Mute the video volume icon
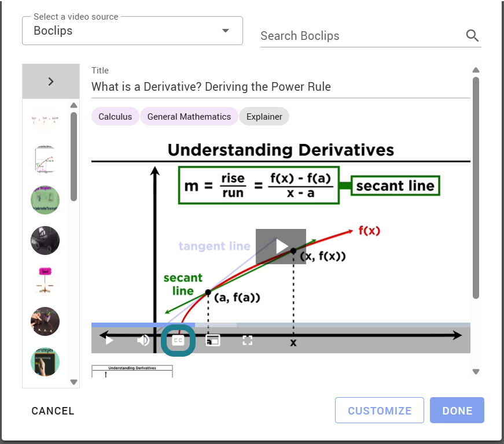Image resolution: width=504 pixels, height=444 pixels. (x=143, y=341)
